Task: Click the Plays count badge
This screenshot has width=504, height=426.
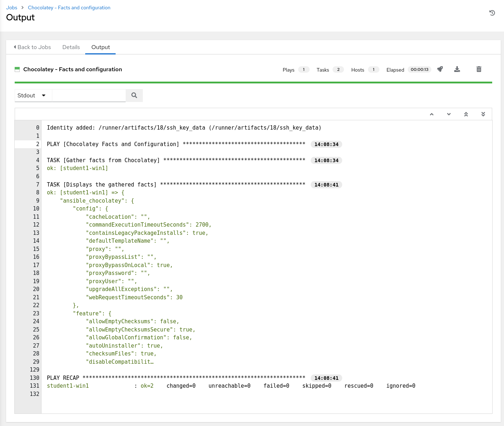Action: [x=304, y=69]
